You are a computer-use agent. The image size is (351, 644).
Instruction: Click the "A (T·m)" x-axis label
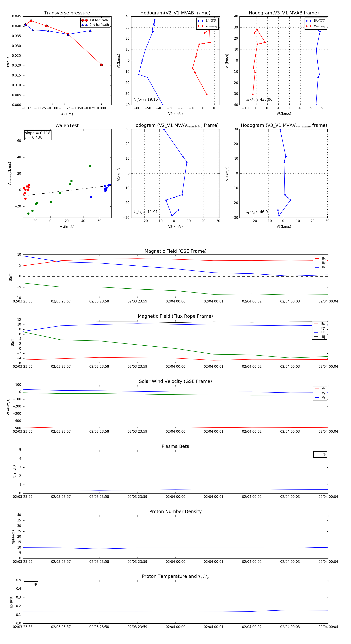[x=67, y=114]
